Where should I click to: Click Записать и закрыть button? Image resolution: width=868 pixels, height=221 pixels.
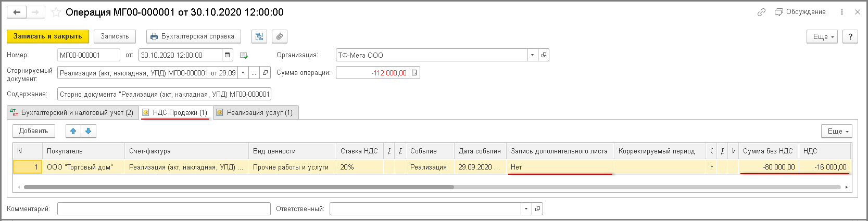(47, 36)
